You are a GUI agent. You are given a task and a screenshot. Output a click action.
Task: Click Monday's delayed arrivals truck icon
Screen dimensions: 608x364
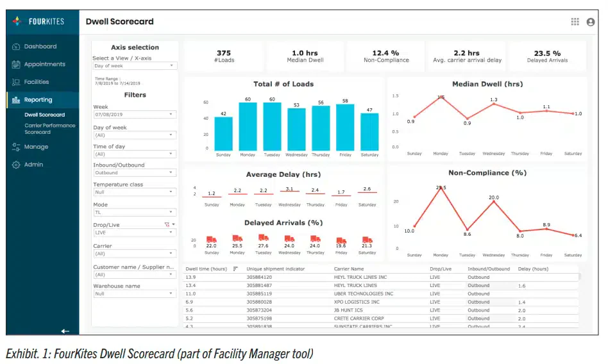(x=237, y=238)
